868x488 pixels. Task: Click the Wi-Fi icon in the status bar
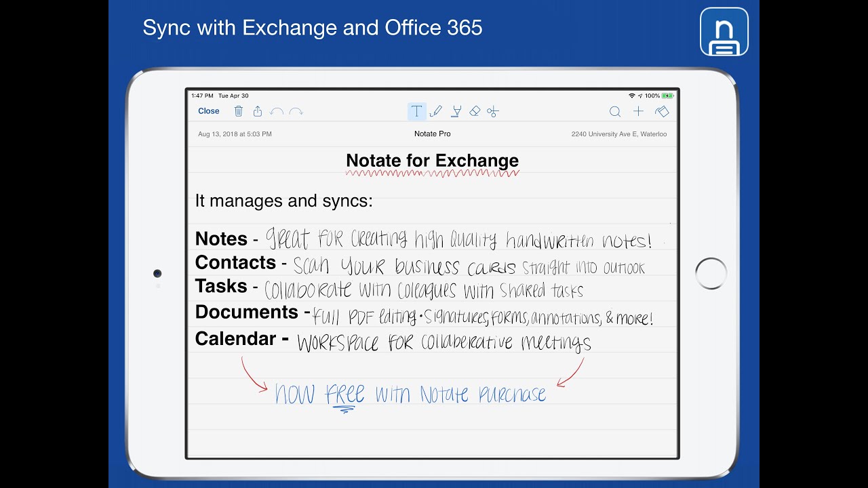coord(632,96)
